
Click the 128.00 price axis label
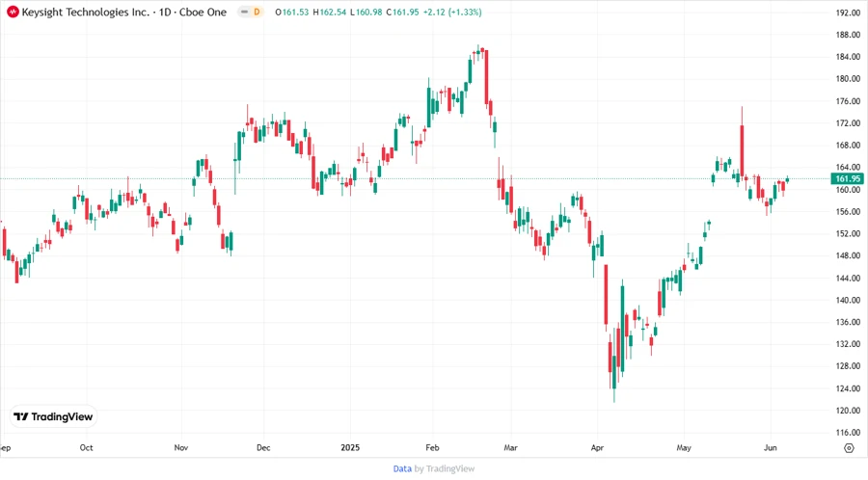pos(848,366)
